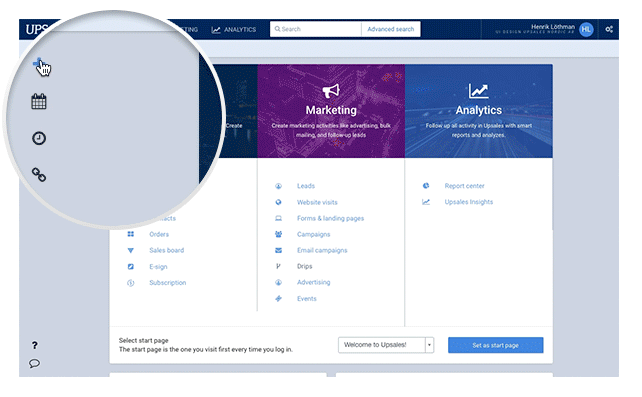Click the start page dropdown arrow

429,345
